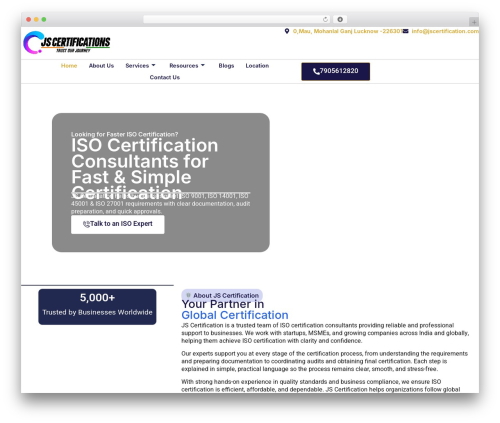Maximize window with the green button
Image resolution: width=500 pixels, height=423 pixels.
click(44, 19)
